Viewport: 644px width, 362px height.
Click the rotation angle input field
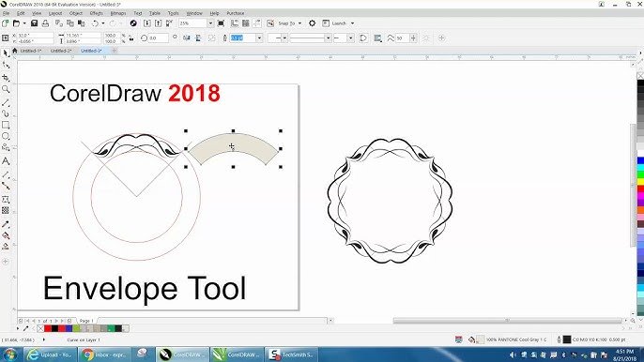coord(158,38)
